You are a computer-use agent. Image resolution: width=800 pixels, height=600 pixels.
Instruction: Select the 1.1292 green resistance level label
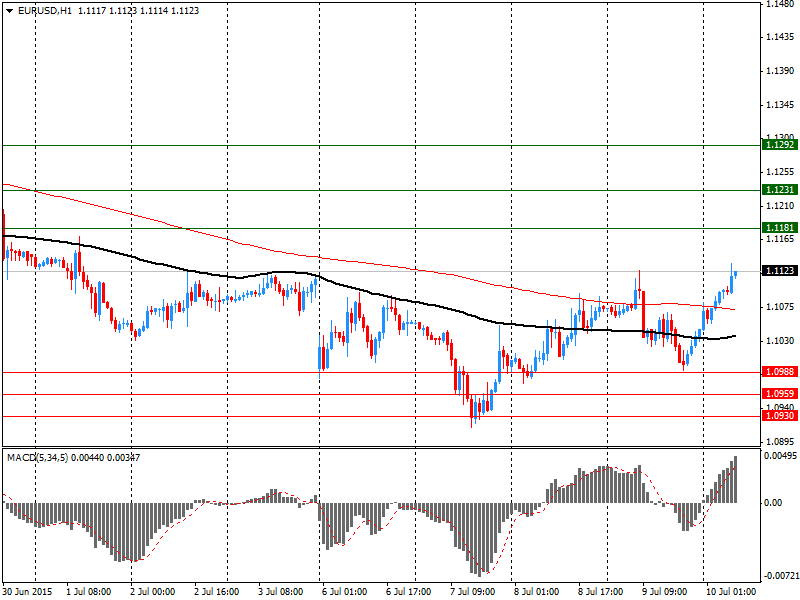[x=780, y=145]
